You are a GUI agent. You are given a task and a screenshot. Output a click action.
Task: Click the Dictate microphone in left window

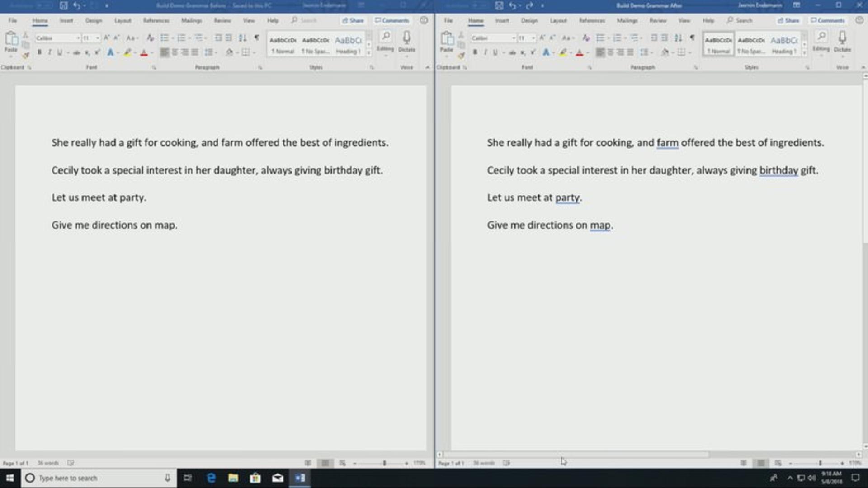click(406, 42)
